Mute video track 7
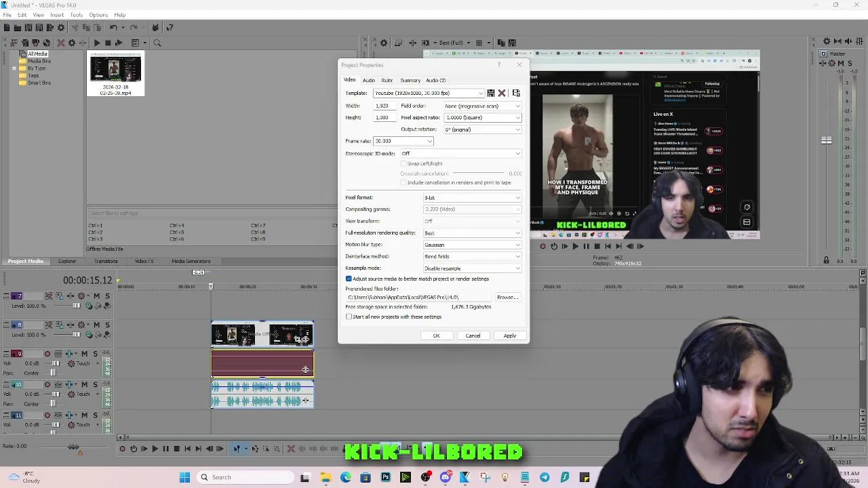The image size is (868, 488). [x=96, y=296]
